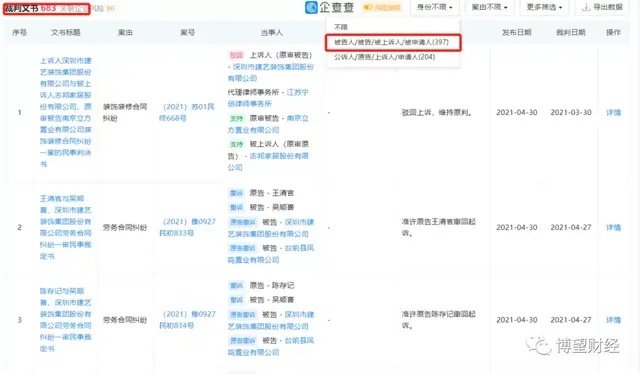Image resolution: width=640 pixels, height=374 pixels.
Task: View 详情 for row 2
Action: (x=613, y=227)
